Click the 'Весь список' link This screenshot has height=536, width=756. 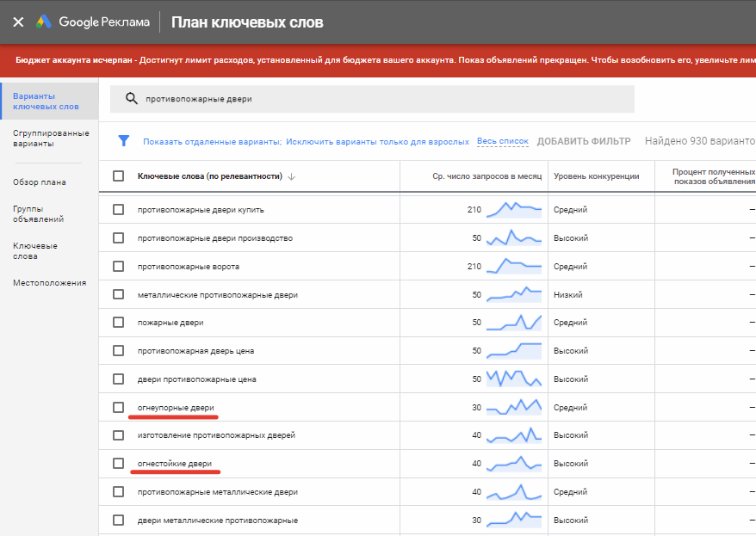pos(502,141)
